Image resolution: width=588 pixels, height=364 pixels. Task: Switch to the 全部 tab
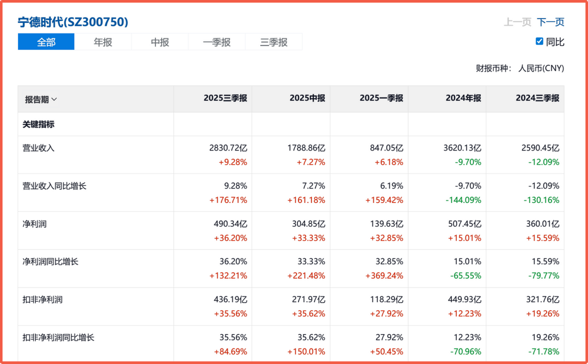(46, 42)
